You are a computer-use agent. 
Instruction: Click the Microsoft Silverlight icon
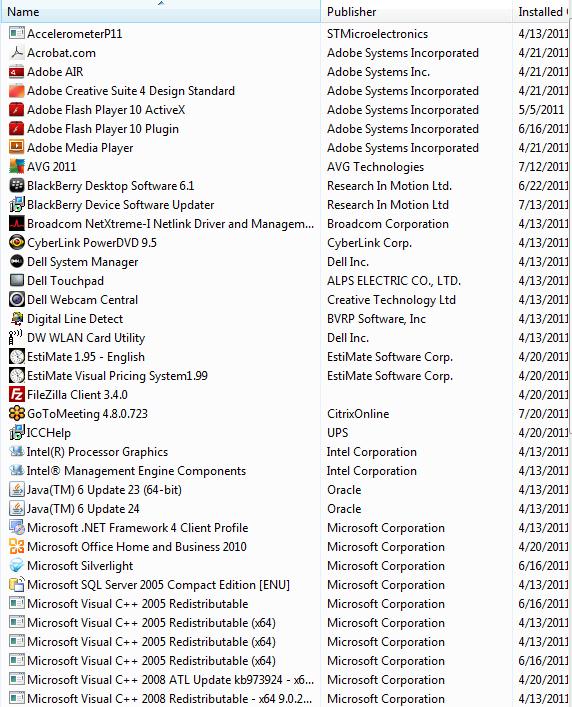17,565
